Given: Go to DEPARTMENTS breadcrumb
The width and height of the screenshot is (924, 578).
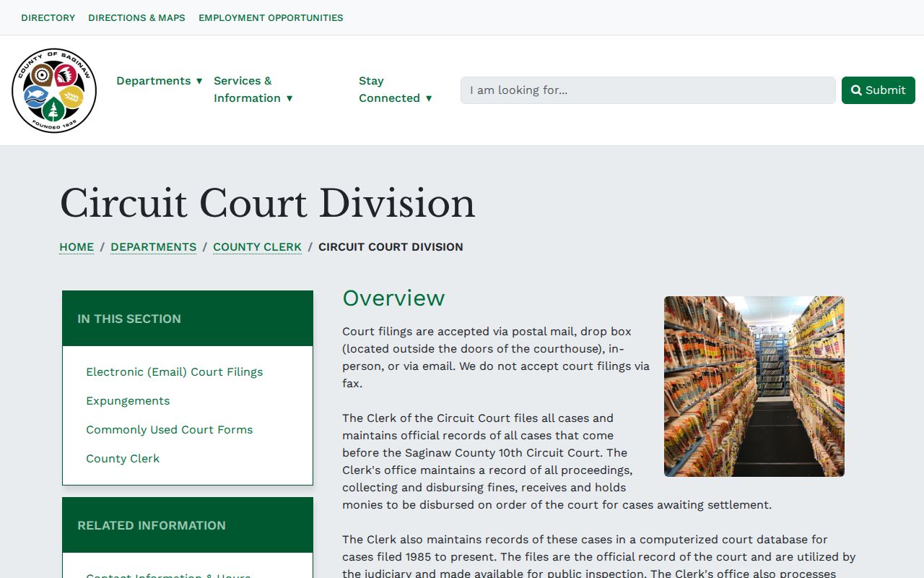Looking at the screenshot, I should 154,247.
